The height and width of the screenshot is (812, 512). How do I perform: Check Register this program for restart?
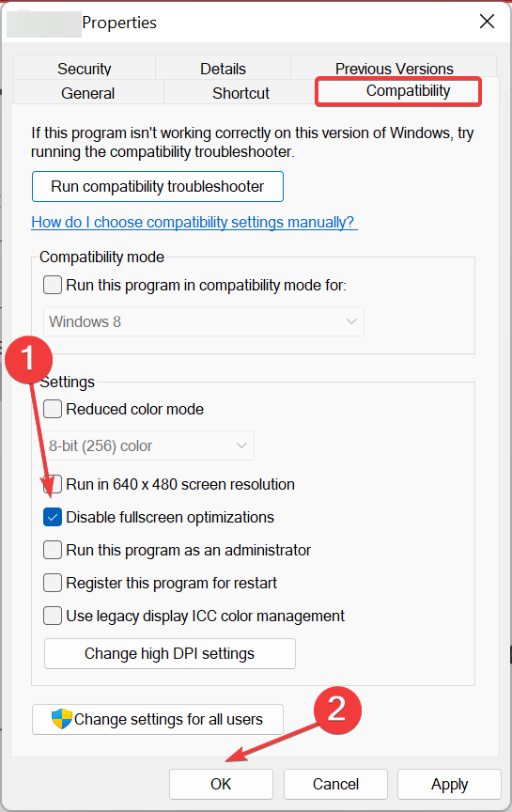click(x=53, y=583)
